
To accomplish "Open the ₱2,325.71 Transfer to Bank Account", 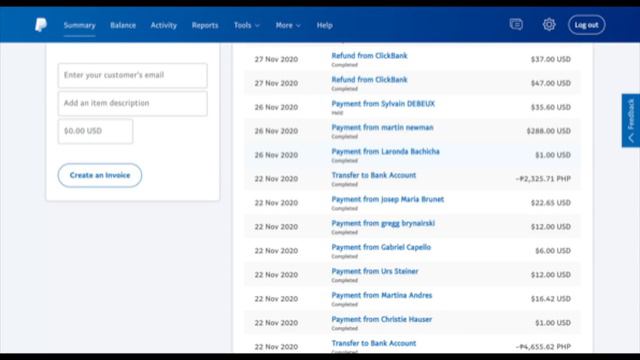I will [x=373, y=175].
